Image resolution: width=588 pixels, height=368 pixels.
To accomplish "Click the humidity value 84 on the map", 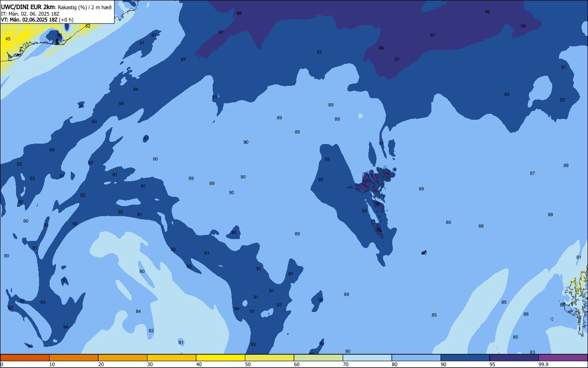I will click(138, 312).
